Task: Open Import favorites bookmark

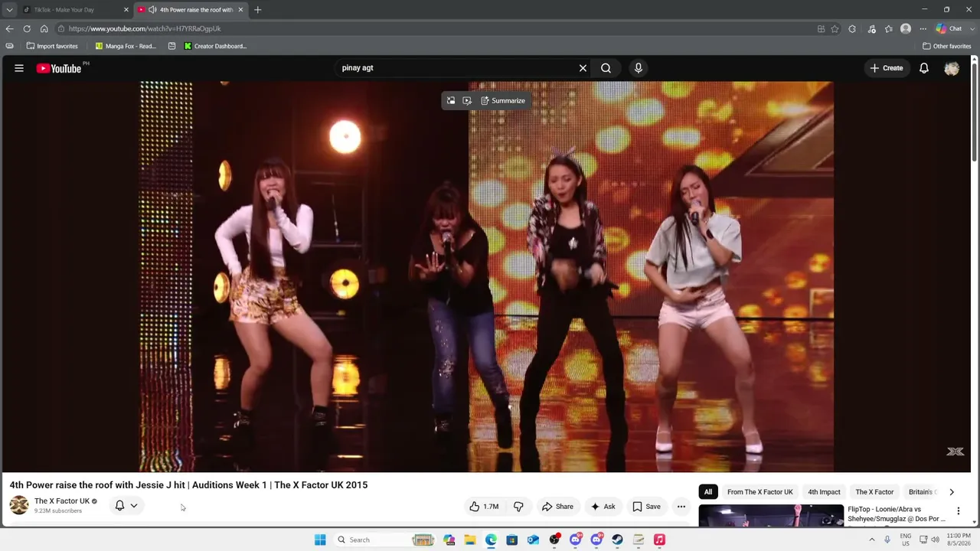Action: [52, 46]
